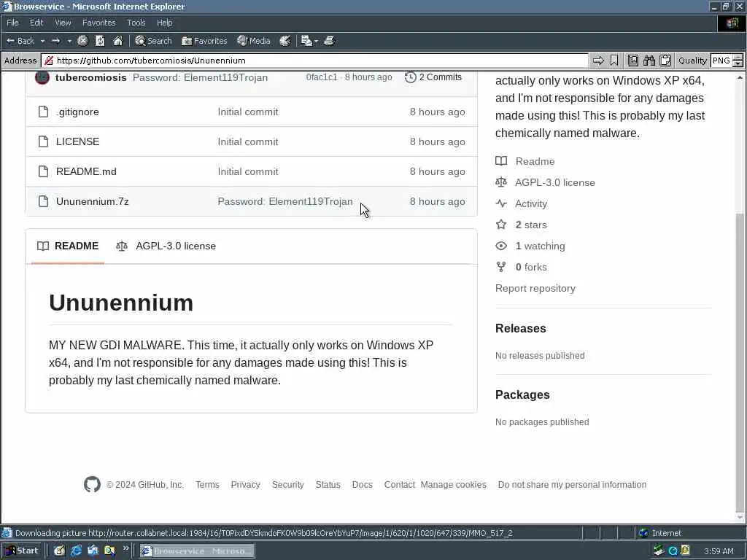
Task: Click the clock icon beside 2 Commits
Action: [x=410, y=77]
